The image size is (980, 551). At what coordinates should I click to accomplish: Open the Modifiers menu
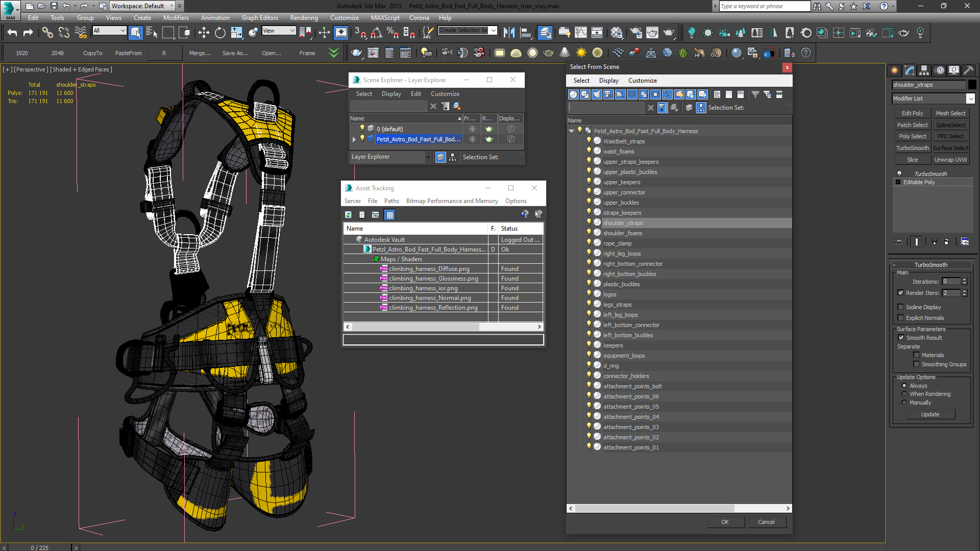click(176, 17)
